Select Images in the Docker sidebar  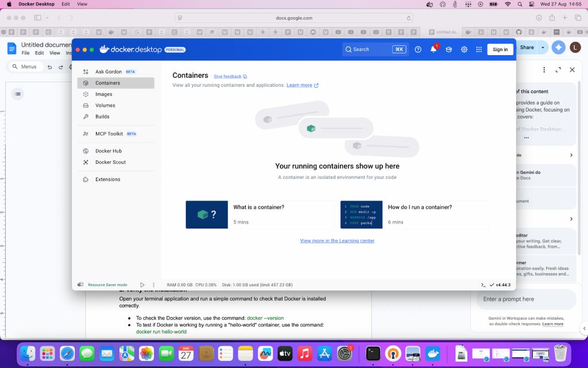(x=104, y=94)
